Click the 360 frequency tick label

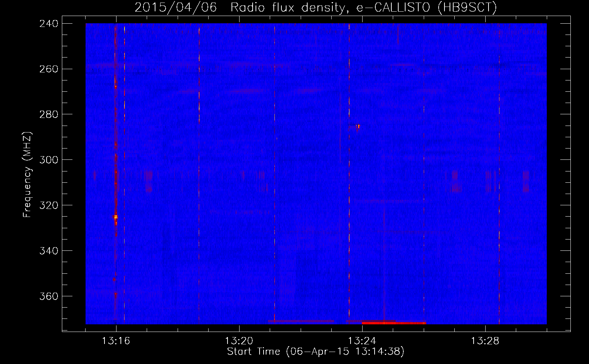[x=48, y=296]
